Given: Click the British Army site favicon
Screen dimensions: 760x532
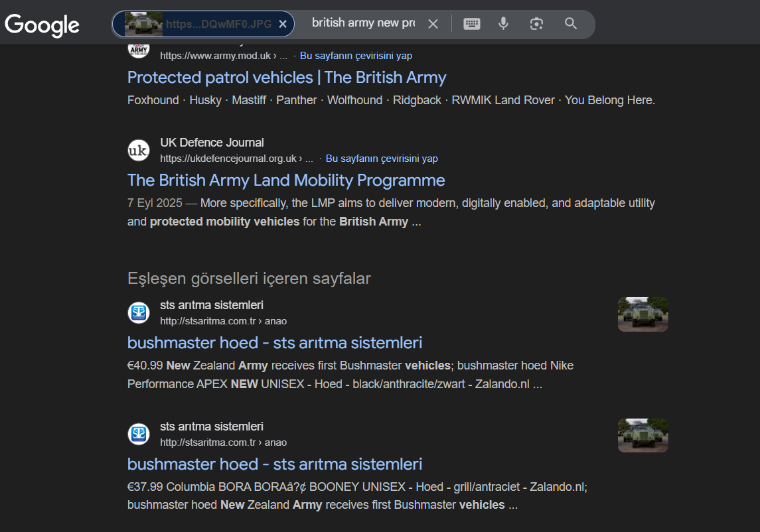Looking at the screenshot, I should coord(139,49).
